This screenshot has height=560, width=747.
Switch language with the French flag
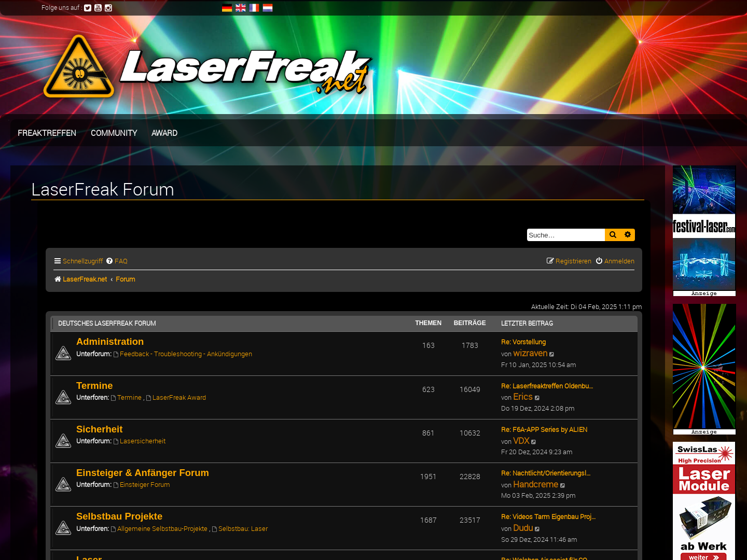pyautogui.click(x=254, y=8)
